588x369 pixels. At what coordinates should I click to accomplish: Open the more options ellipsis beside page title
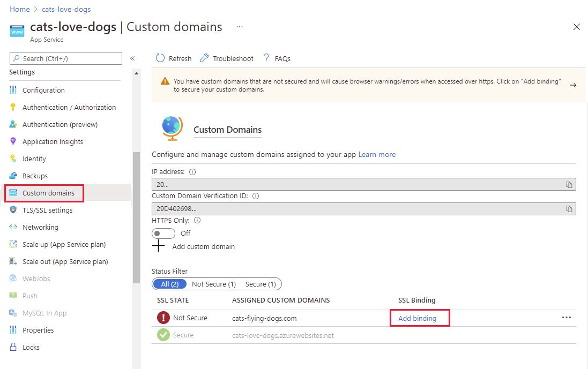[239, 27]
